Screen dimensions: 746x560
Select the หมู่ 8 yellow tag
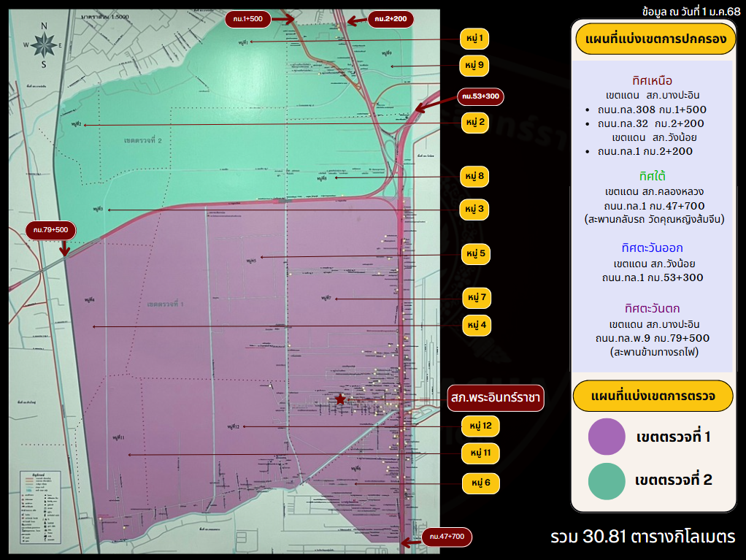click(x=474, y=176)
